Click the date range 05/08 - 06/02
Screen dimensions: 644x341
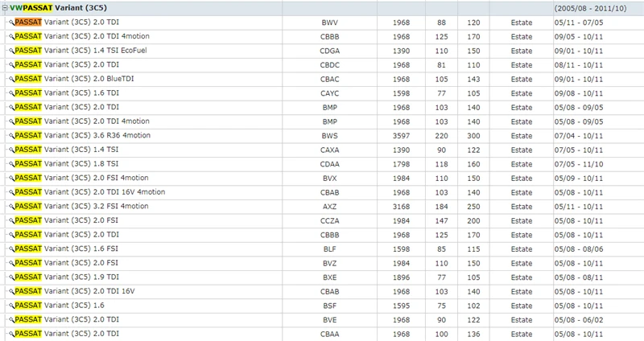coord(579,319)
